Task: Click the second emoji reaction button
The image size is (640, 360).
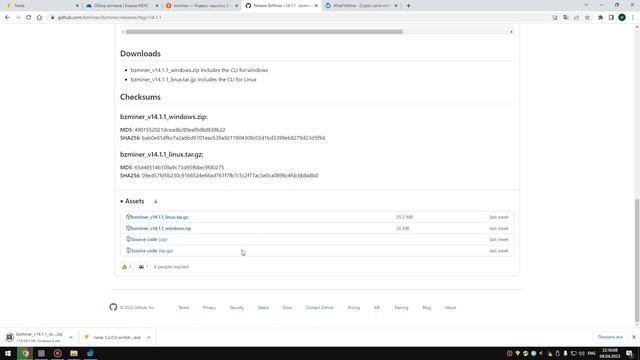Action: click(x=143, y=267)
